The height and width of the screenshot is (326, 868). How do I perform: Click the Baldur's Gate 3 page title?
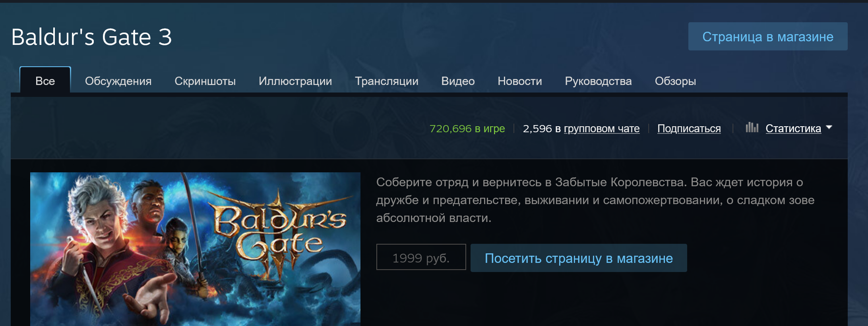91,37
